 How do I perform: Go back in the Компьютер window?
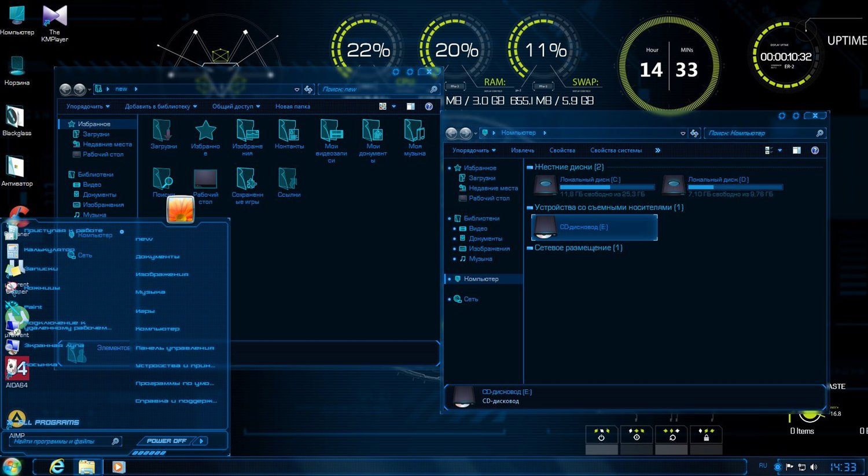[452, 133]
